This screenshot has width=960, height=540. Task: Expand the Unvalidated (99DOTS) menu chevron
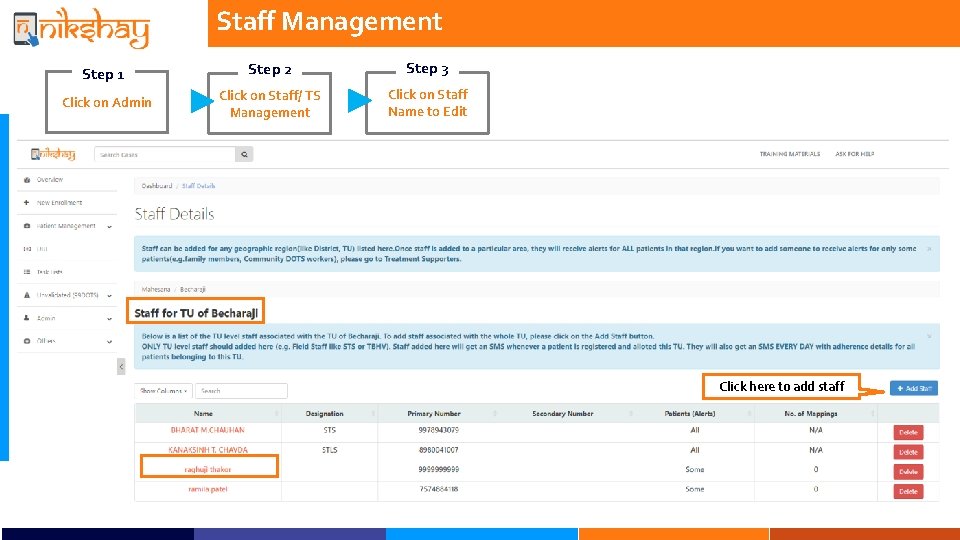point(110,295)
